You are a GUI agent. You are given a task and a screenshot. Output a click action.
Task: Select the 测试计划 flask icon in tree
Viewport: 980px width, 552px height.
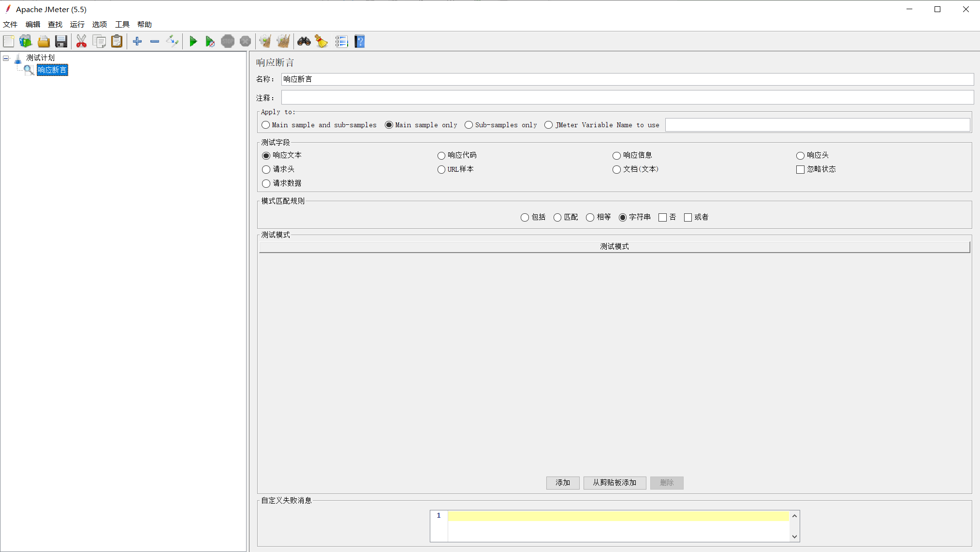click(18, 59)
